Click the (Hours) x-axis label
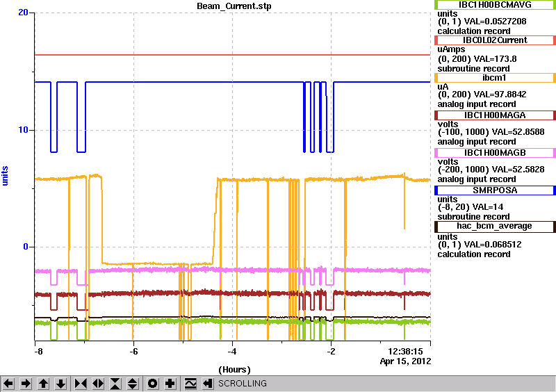556x392 pixels. click(x=234, y=370)
